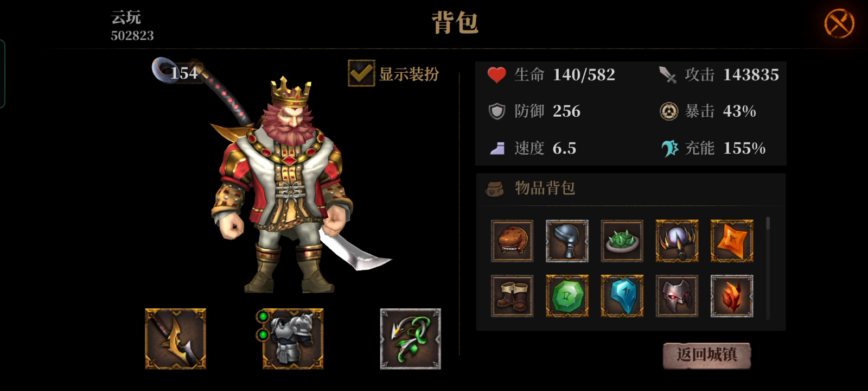The image size is (868, 391).
Task: Open the equipped green serpent accessory slot
Action: (x=411, y=339)
